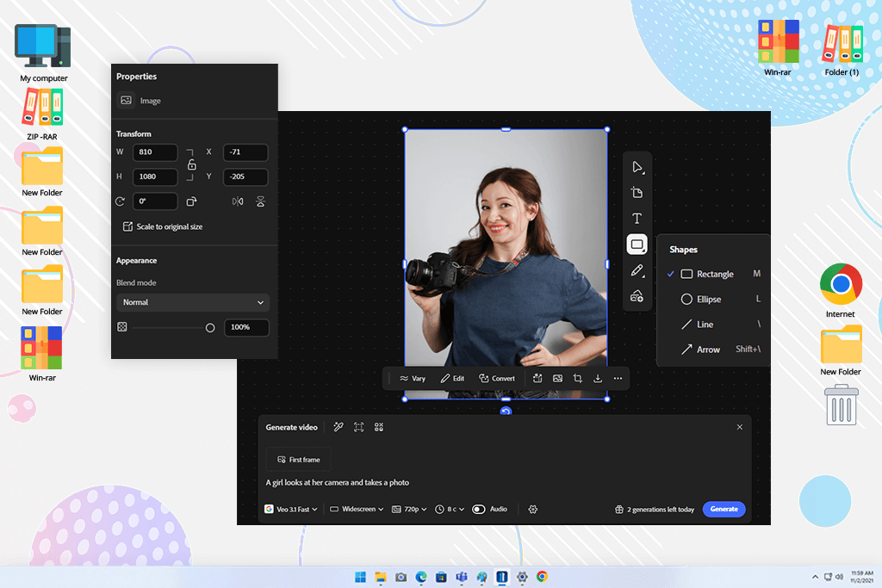The height and width of the screenshot is (588, 882).
Task: Click the prompt enhance wand icon
Action: tap(338, 427)
